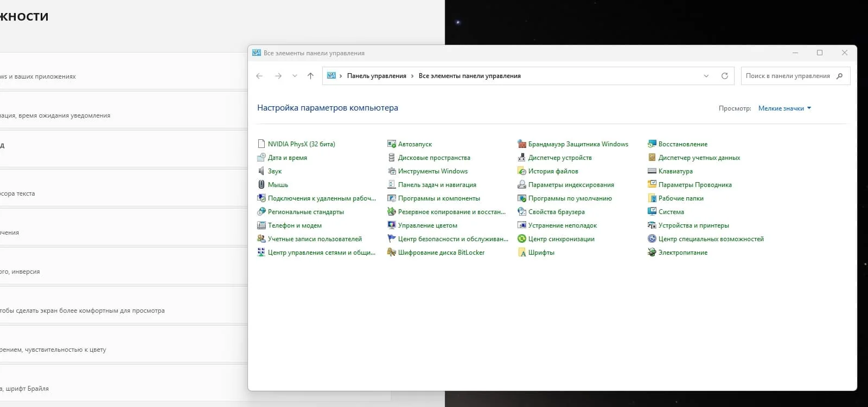The image size is (868, 407).
Task: Open the Звук speaker icon
Action: [261, 171]
